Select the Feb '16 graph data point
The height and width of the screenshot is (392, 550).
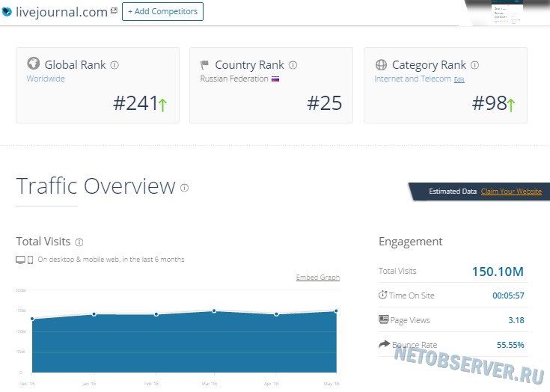pos(156,314)
